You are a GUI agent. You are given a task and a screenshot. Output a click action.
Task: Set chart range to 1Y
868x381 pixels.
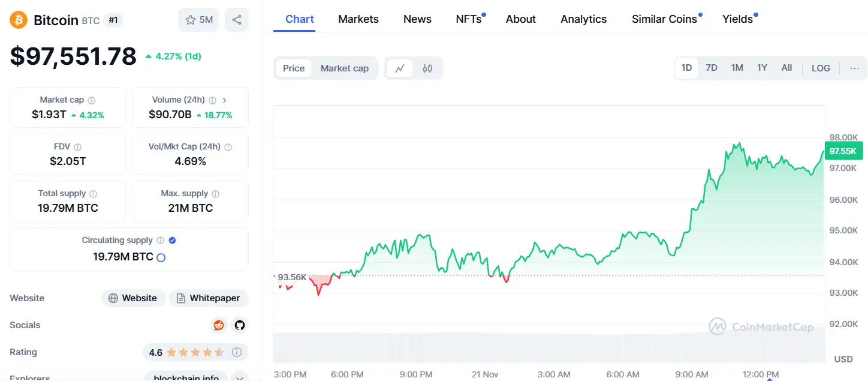[762, 68]
